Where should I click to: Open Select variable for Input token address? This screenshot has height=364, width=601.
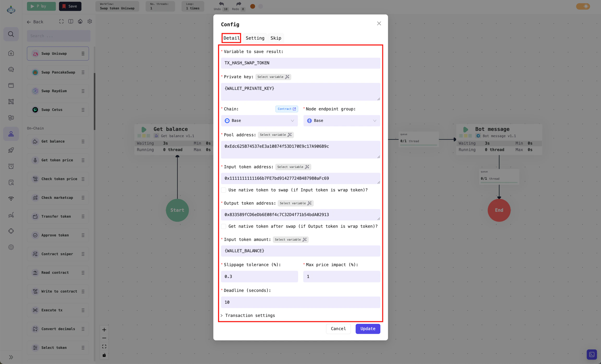pyautogui.click(x=293, y=167)
